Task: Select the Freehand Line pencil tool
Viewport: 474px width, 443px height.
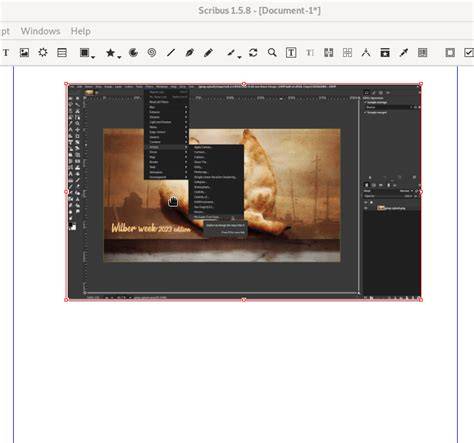Action: pos(208,53)
